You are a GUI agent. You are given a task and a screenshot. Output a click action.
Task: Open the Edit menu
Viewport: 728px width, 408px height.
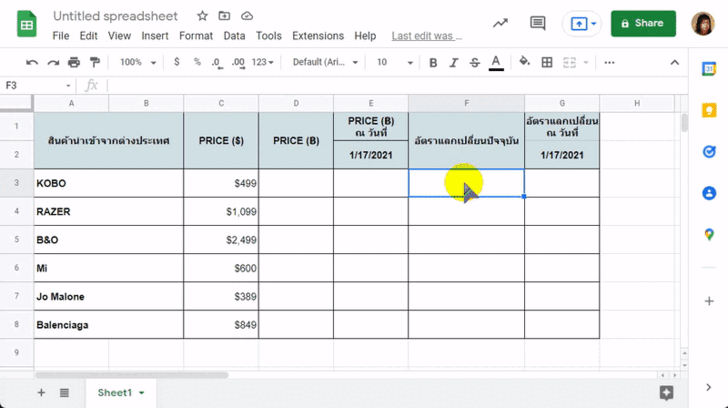pos(88,36)
